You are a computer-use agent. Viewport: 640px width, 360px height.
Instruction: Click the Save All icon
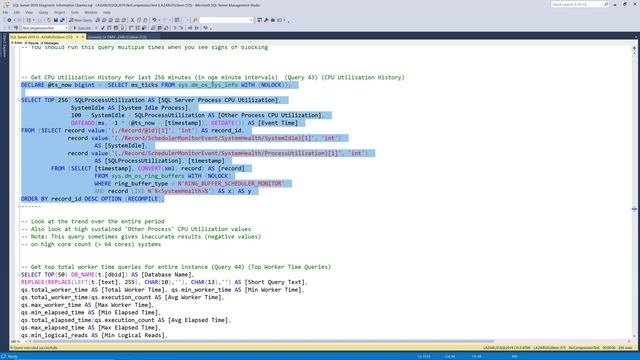tap(63, 20)
